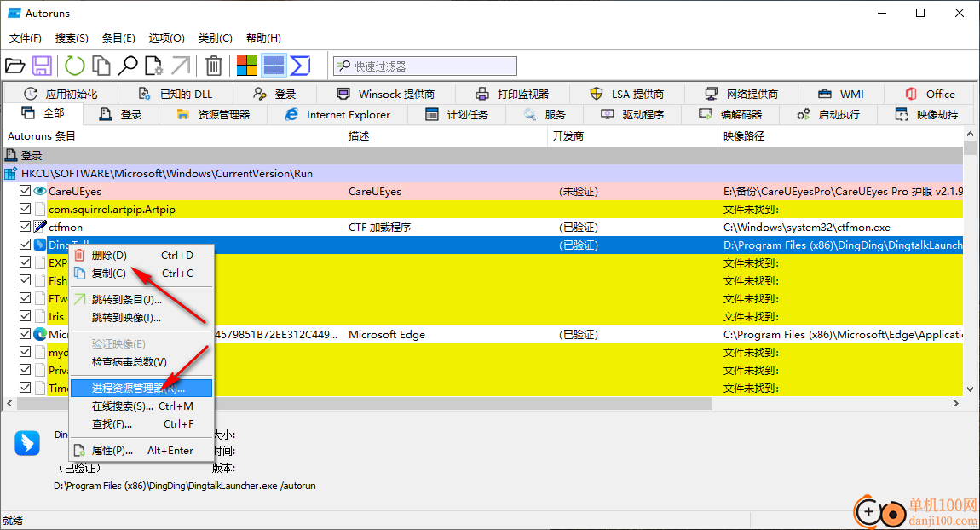This screenshot has width=980, height=530.
Task: Open the 文件(F) menu
Action: (x=26, y=38)
